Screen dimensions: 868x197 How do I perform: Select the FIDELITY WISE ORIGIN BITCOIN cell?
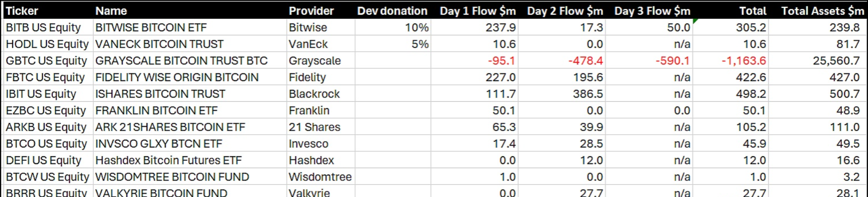coord(177,77)
